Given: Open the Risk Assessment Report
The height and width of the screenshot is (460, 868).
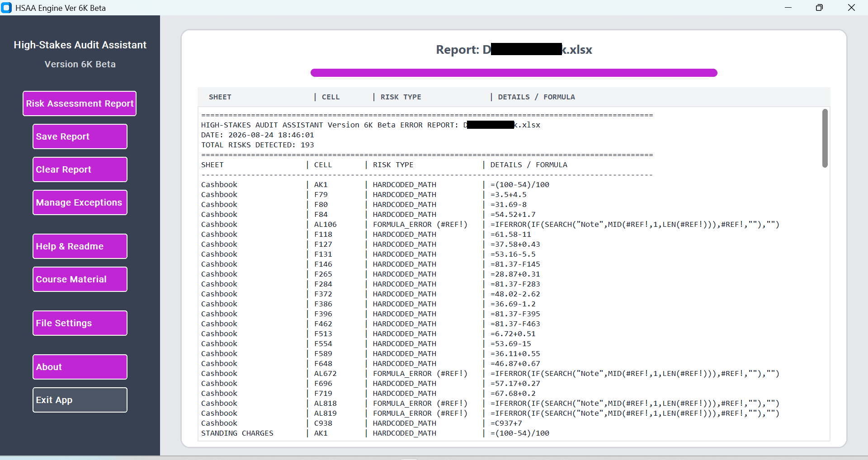Looking at the screenshot, I should tap(80, 103).
